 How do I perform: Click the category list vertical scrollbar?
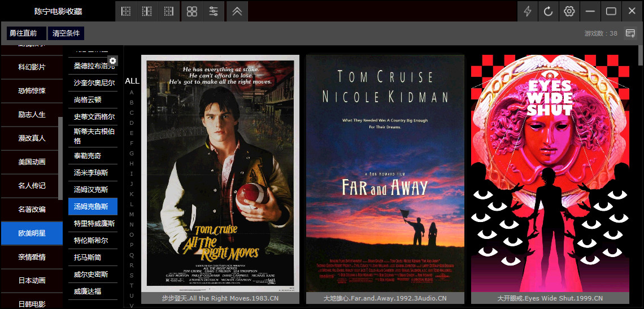click(x=60, y=158)
